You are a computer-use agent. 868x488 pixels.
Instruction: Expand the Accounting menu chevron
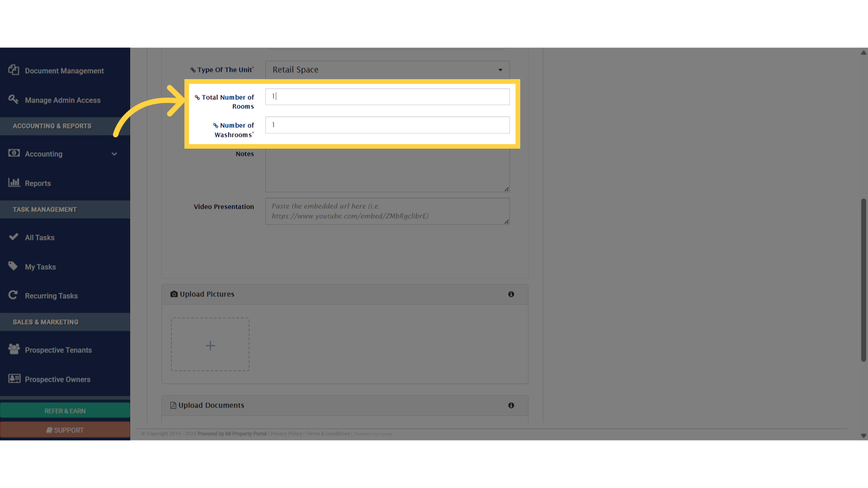[114, 154]
